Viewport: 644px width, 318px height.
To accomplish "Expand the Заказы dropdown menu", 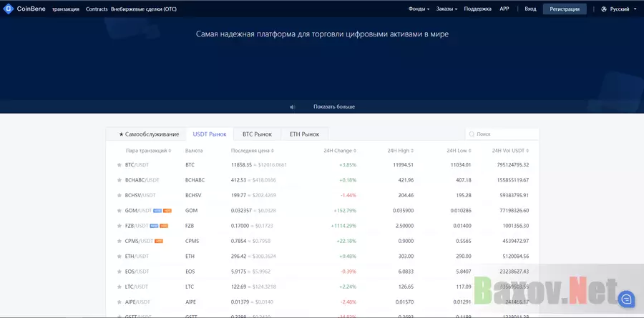I will pyautogui.click(x=447, y=9).
